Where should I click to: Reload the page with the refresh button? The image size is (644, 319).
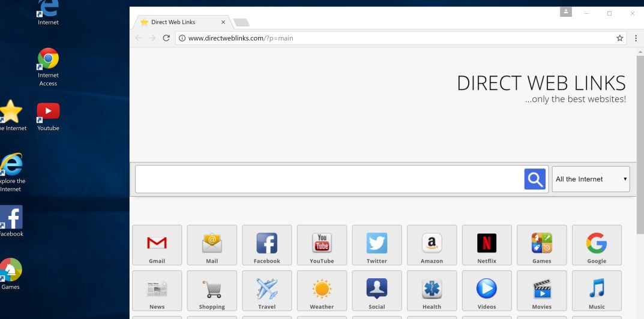[166, 38]
